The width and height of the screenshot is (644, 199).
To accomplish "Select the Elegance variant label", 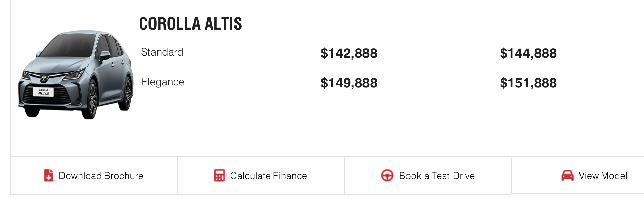I will pyautogui.click(x=163, y=82).
